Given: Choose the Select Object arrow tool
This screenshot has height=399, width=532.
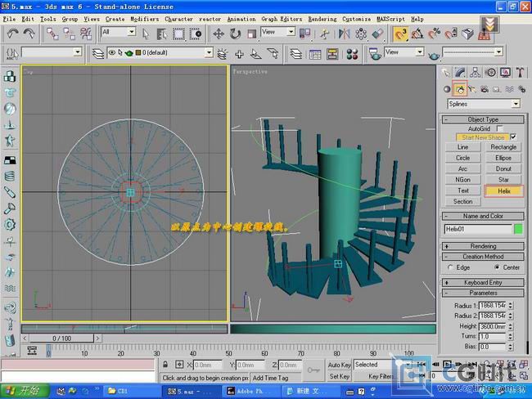Looking at the screenshot, I should pos(146,34).
